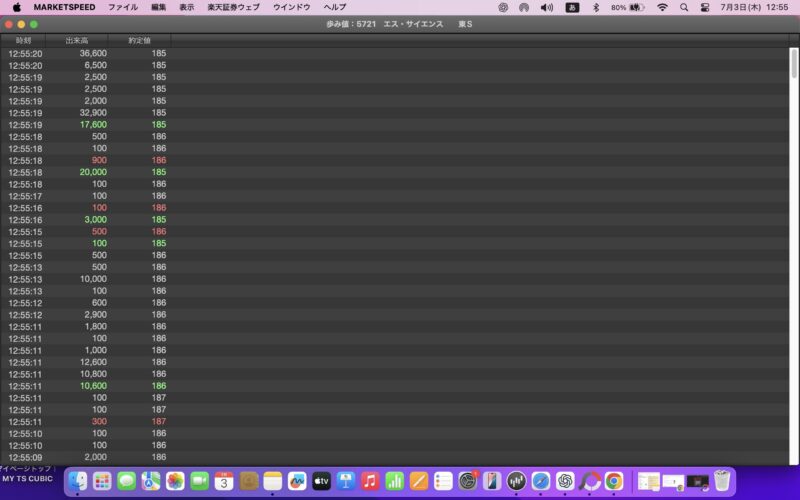
Task: Open iPhone Mirroring in the dock
Action: (492, 481)
